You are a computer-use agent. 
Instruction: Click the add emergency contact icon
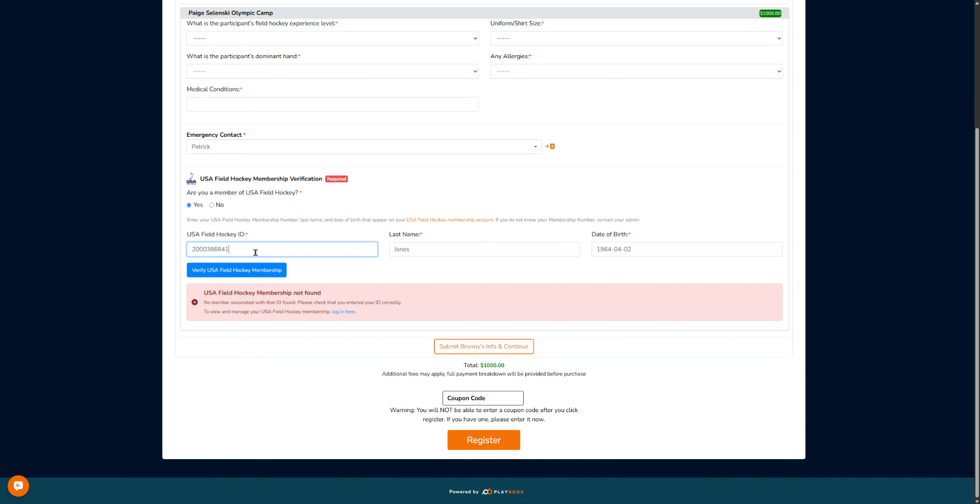[550, 147]
